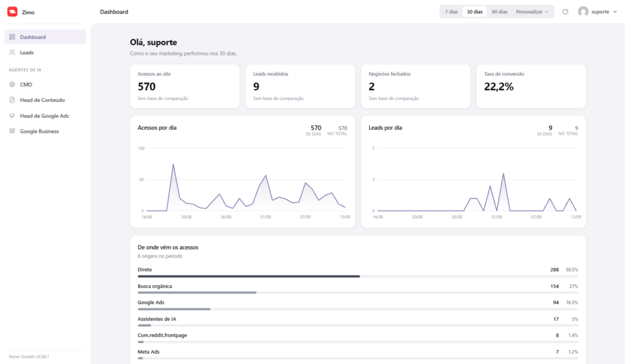The height and width of the screenshot is (364, 625).
Task: Click the Leads people icon
Action: click(12, 52)
